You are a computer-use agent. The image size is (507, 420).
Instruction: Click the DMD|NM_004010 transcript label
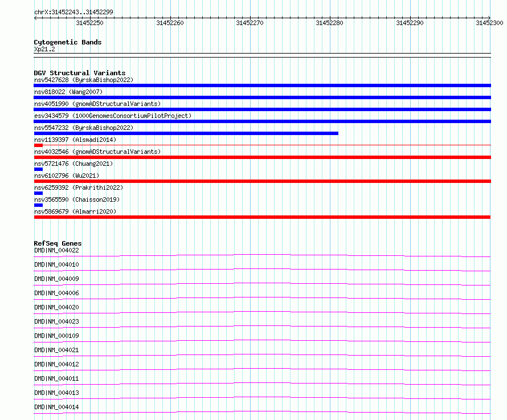[x=56, y=264]
